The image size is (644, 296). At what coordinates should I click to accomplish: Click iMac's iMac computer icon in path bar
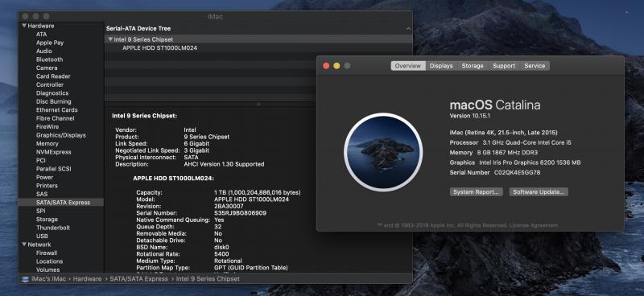coord(26,279)
